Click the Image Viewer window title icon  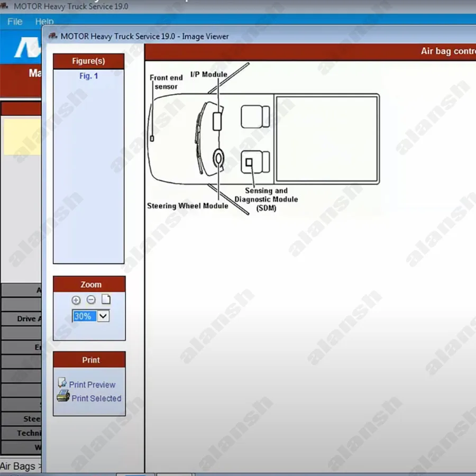tap(53, 36)
